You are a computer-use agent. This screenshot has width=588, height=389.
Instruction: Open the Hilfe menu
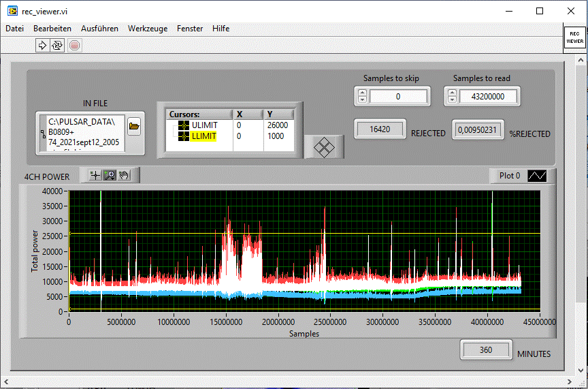[x=221, y=29]
